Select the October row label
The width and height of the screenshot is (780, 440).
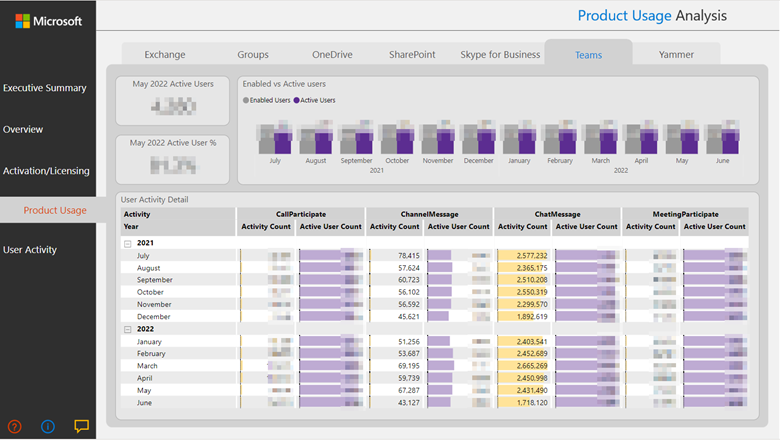point(150,292)
